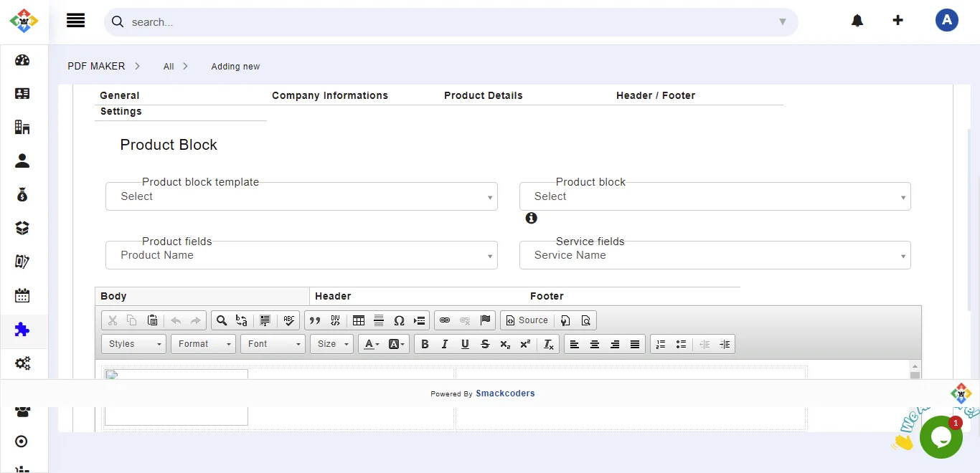Viewport: 980px width, 473px height.
Task: Click the Anchor flag icon
Action: click(x=485, y=320)
